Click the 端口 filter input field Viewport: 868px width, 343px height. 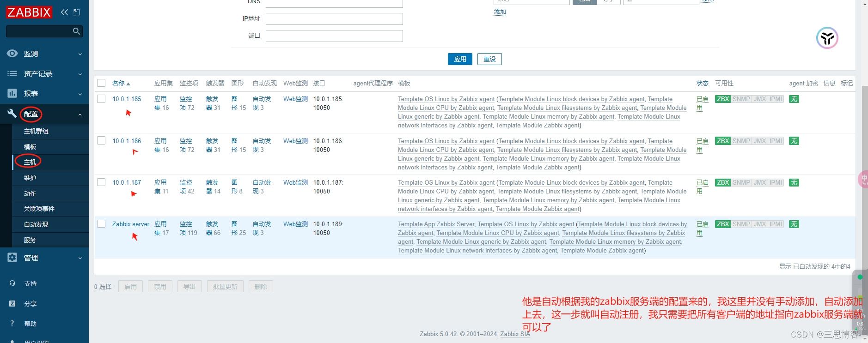[334, 36]
